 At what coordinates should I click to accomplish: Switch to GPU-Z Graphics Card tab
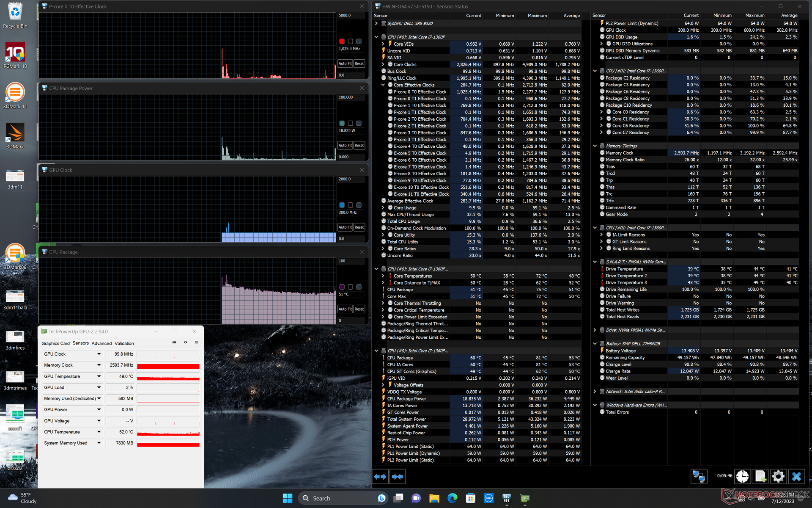click(55, 343)
